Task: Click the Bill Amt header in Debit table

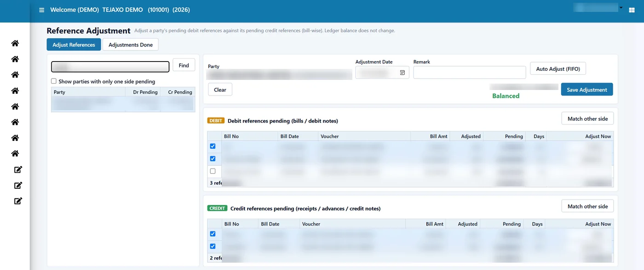Action: (x=430, y=136)
